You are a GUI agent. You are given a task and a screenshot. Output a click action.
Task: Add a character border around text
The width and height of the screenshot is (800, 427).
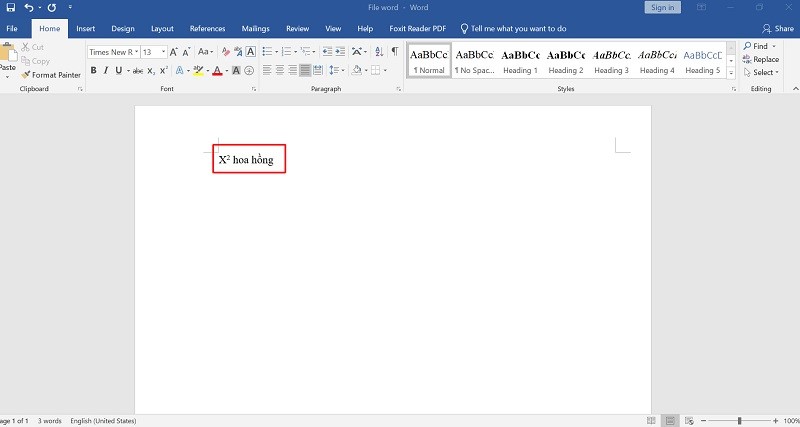click(251, 52)
